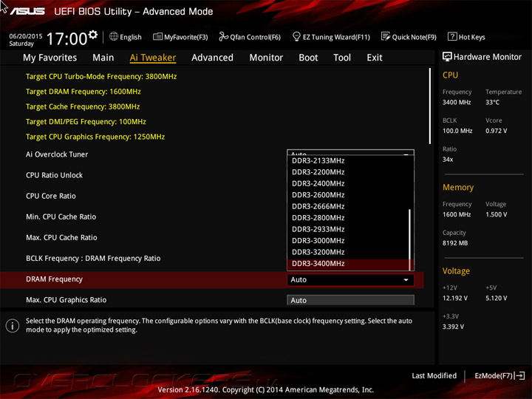Click the Hardware Monitor screen icon
Image resolution: width=532 pixels, height=399 pixels.
(x=447, y=57)
